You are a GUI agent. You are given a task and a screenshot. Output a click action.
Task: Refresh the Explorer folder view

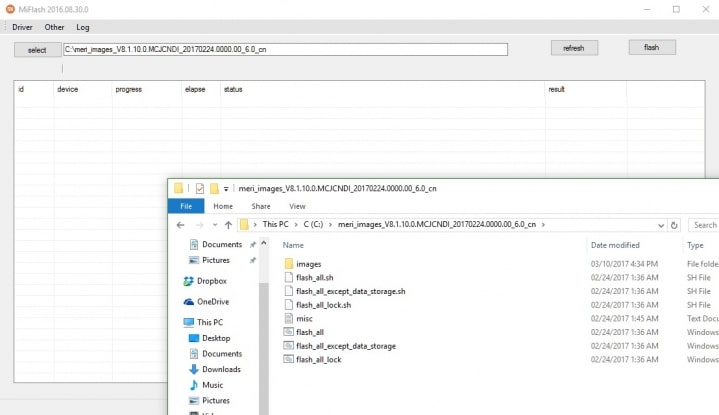674,225
